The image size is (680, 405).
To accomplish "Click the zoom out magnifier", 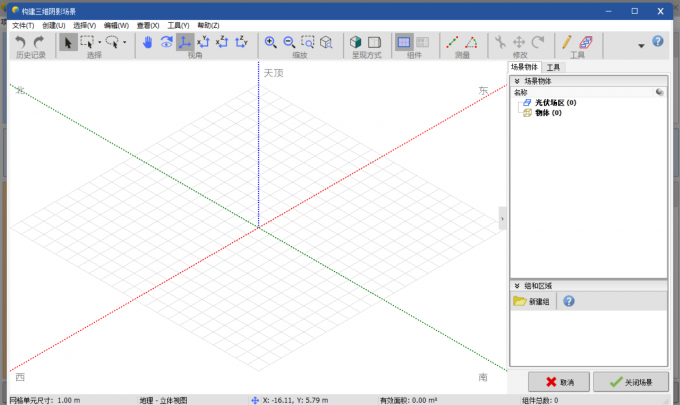I will [289, 42].
